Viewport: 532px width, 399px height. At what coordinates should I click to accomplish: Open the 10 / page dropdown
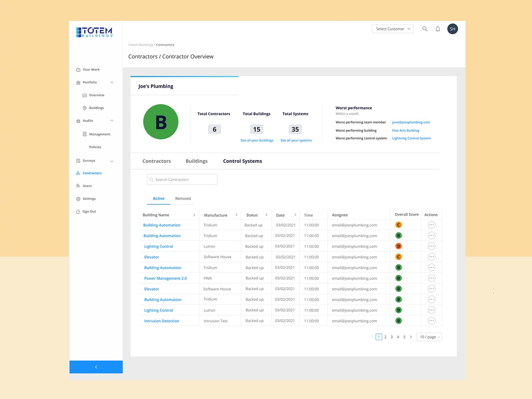click(429, 337)
